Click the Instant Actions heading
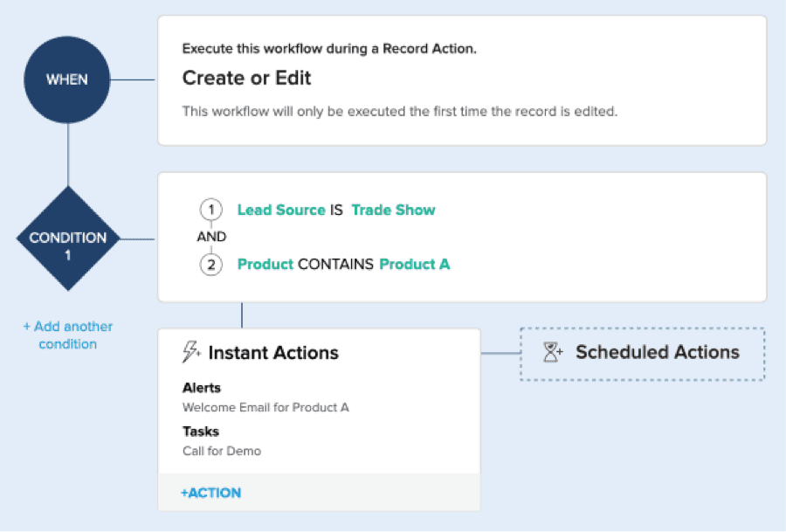The width and height of the screenshot is (786, 532). click(x=273, y=353)
